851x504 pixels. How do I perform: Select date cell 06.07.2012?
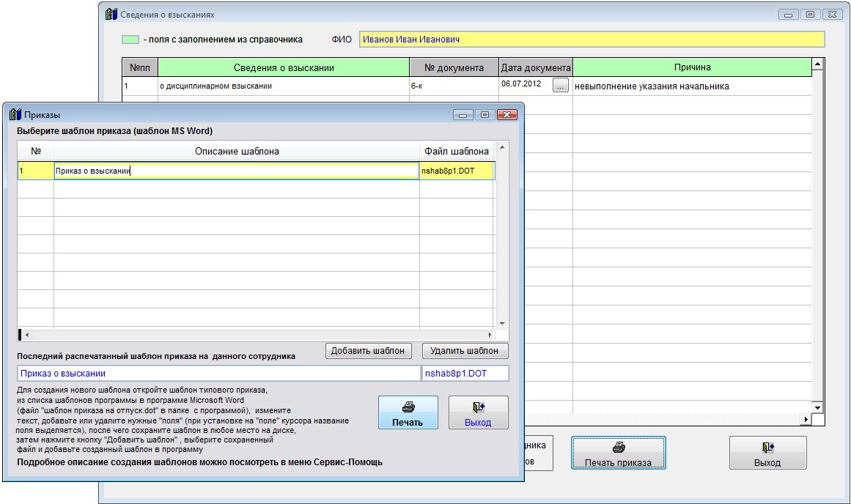pos(526,84)
